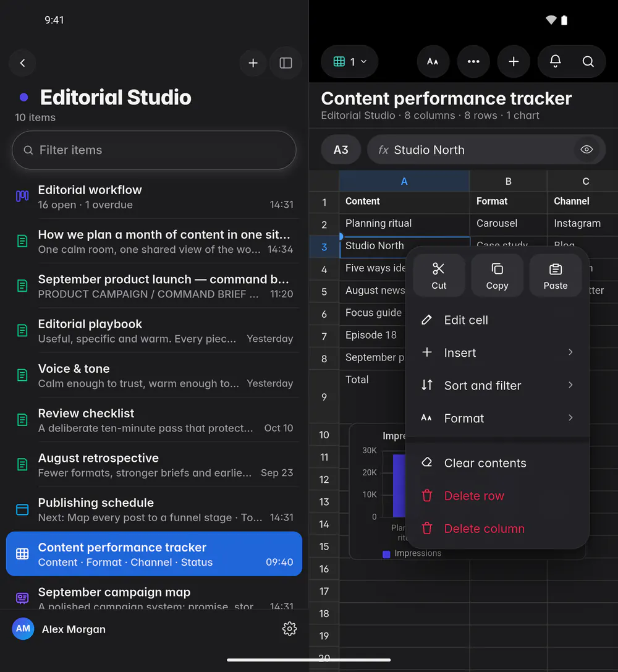This screenshot has width=618, height=672.
Task: Expand the Insert submenu
Action: 497,353
